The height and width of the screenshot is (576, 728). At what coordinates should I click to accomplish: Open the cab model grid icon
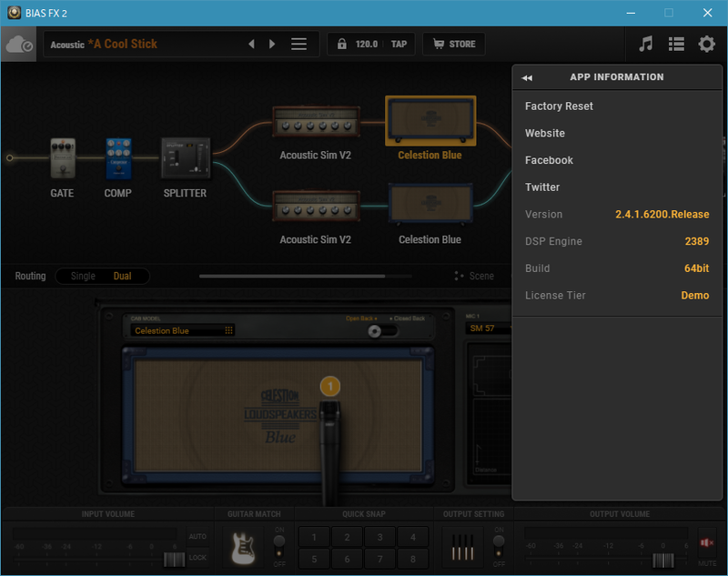[x=229, y=330]
